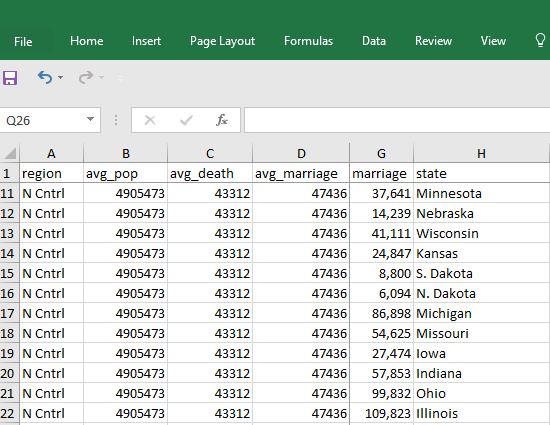Click the Insert Function fx icon

point(222,120)
